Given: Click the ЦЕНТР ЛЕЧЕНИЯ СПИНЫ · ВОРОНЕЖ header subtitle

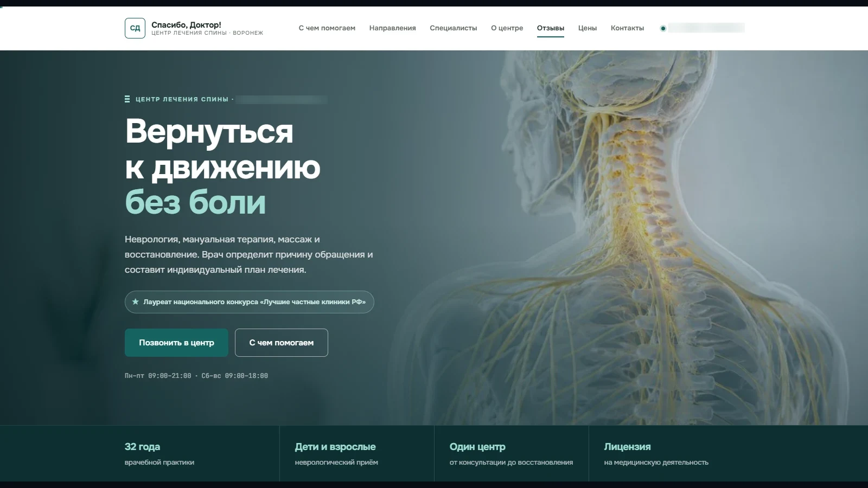Looking at the screenshot, I should pyautogui.click(x=207, y=33).
